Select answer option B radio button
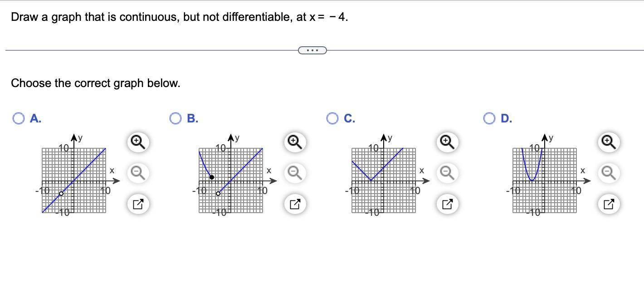The width and height of the screenshot is (644, 292). pyautogui.click(x=176, y=119)
